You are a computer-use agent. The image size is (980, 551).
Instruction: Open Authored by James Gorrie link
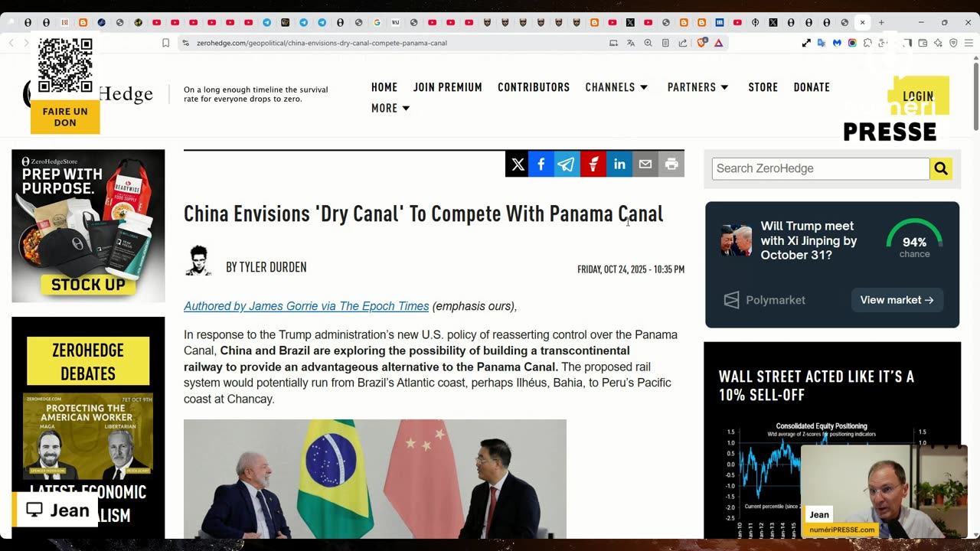306,306
